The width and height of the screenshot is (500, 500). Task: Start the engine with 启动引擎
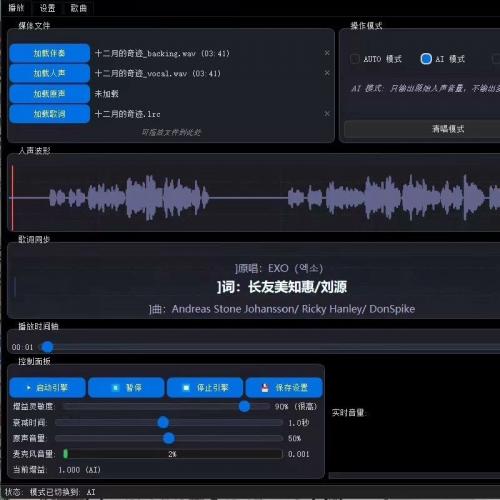[48, 388]
